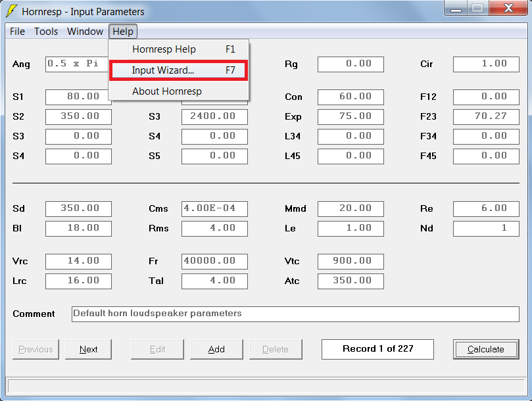Click the Comment text box
This screenshot has height=401, width=532.
(x=295, y=314)
